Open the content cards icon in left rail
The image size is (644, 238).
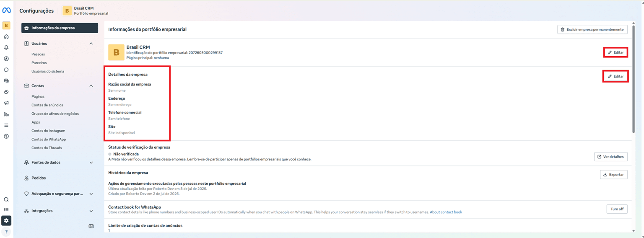tap(6, 81)
